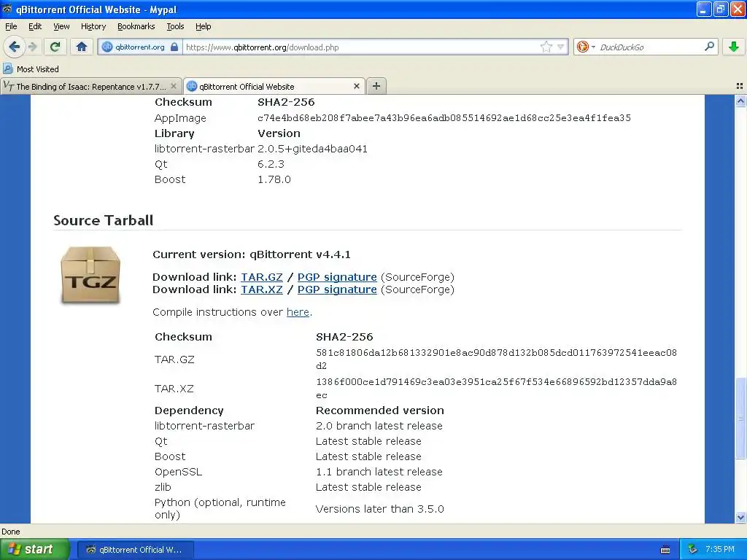Open PGP signature link for TAR.XZ
The image size is (747, 560).
click(337, 289)
